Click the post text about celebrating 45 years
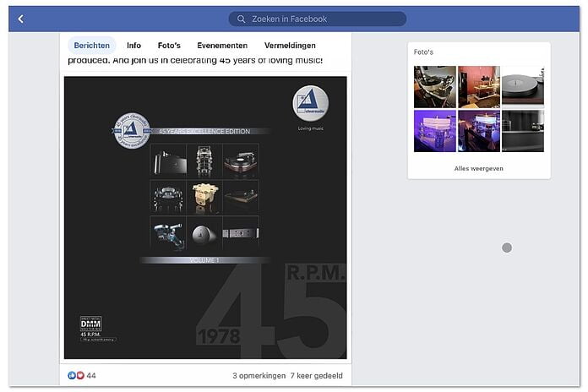The width and height of the screenshot is (588, 392). [x=195, y=61]
